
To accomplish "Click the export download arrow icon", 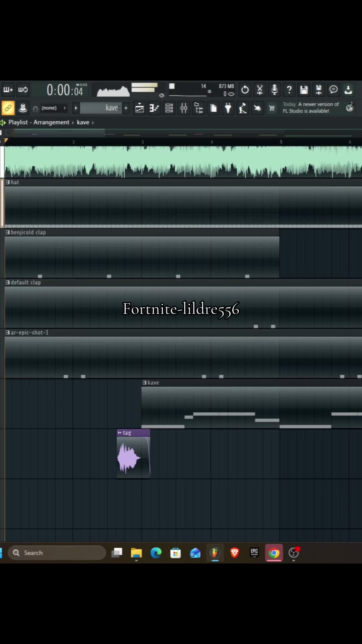I will coord(348,90).
